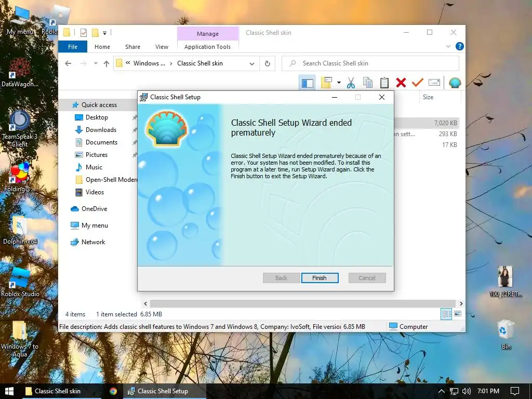Switch to details view in status bar

coord(446,314)
